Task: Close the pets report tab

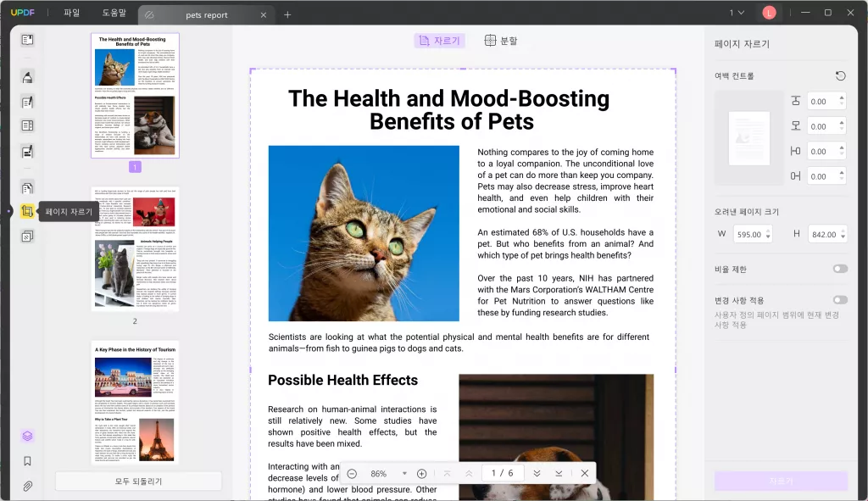Action: coord(264,15)
